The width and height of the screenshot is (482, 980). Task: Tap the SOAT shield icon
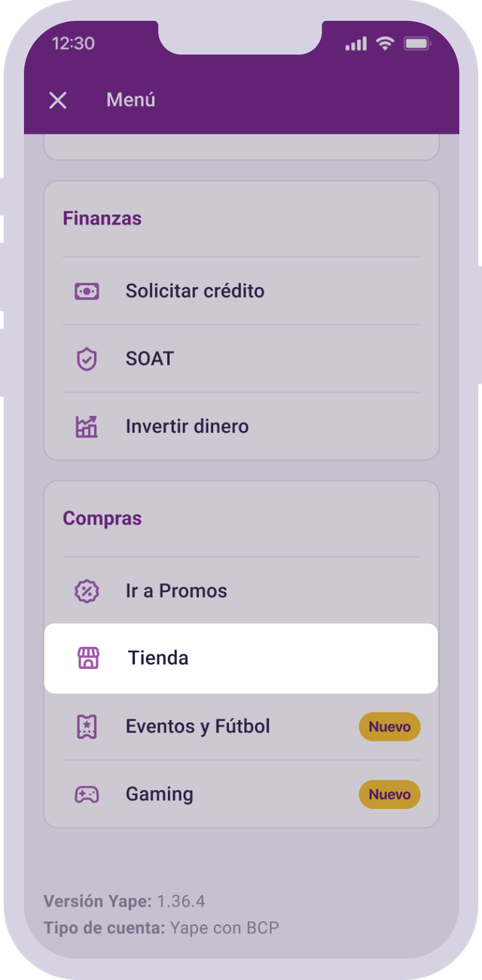click(x=87, y=359)
